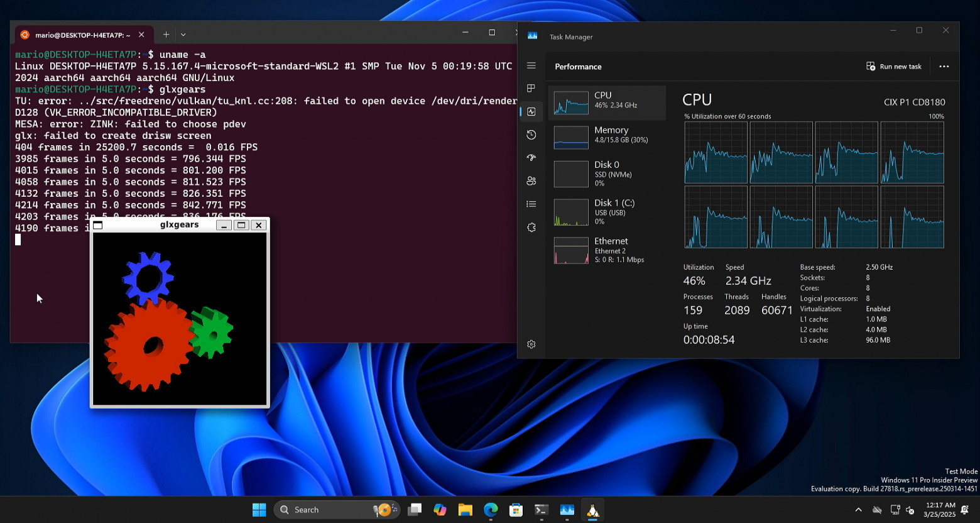Open the Processes view in Task Manager
This screenshot has height=523, width=980.
coord(531,88)
